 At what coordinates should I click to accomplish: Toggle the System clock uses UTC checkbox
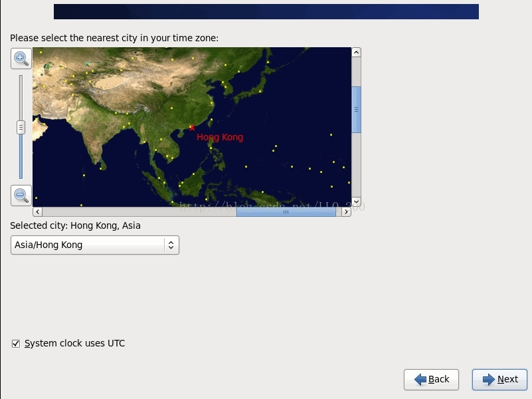pyautogui.click(x=15, y=344)
